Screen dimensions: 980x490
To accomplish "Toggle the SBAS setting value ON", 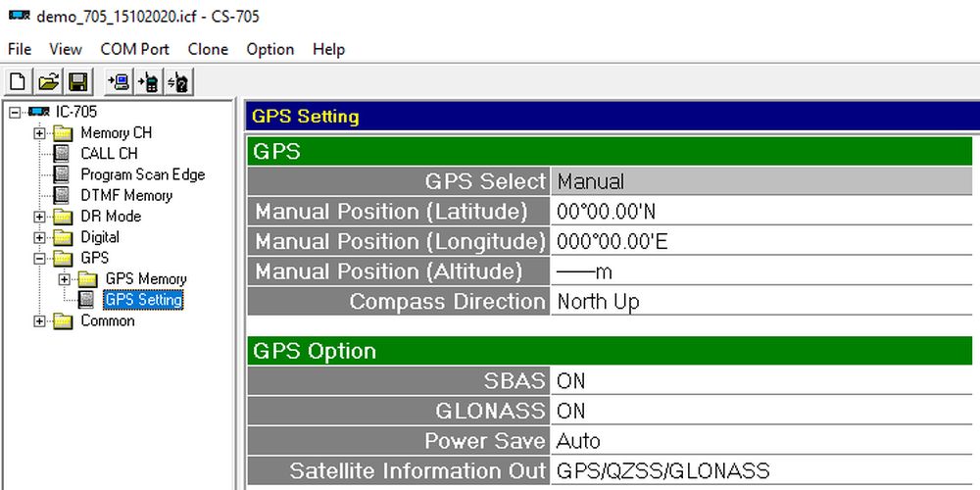I will [x=761, y=380].
